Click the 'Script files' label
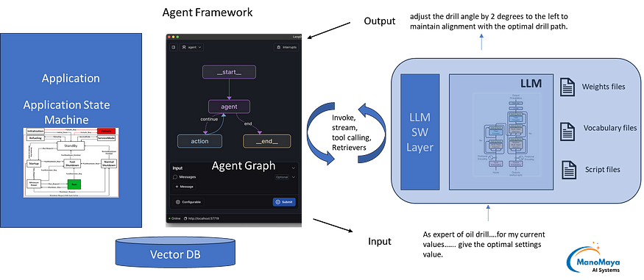The image size is (644, 280). 603,169
